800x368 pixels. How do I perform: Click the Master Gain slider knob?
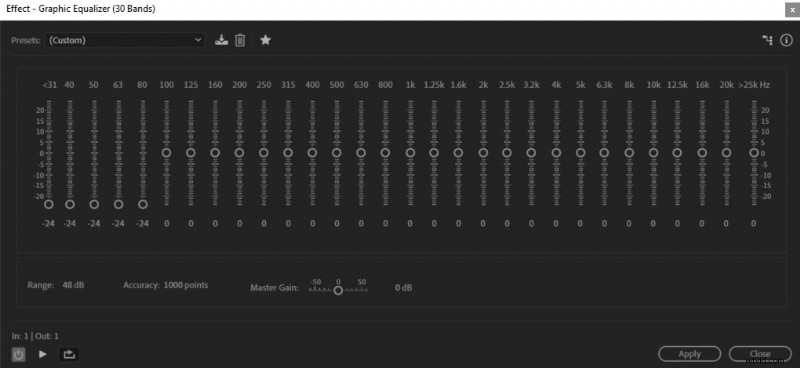coord(338,290)
